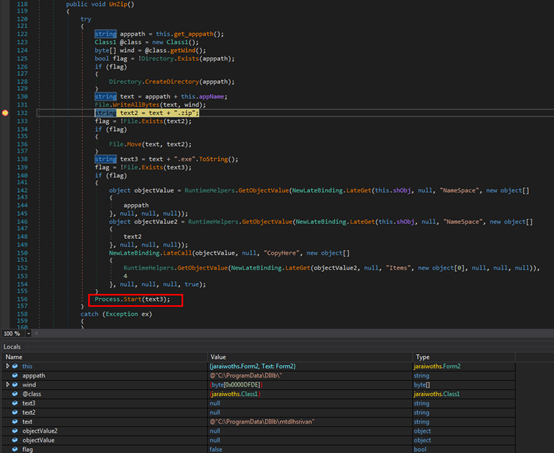Click LateCall on line 150
This screenshot has height=453, width=554.
click(x=177, y=253)
